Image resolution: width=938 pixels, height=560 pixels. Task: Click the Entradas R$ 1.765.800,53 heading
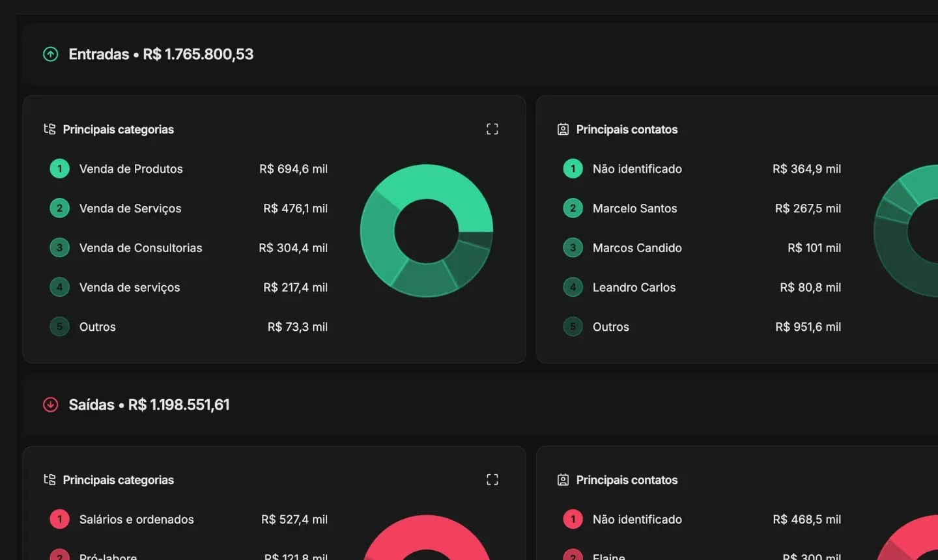(x=161, y=54)
